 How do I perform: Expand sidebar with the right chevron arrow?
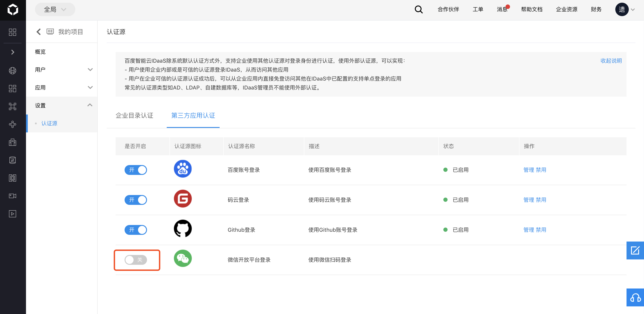point(13,52)
